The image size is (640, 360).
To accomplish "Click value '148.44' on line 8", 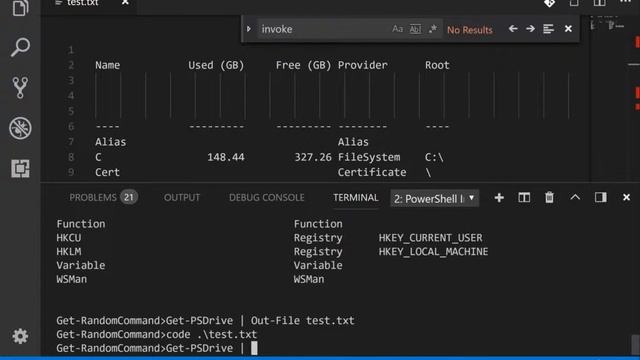I will (x=226, y=157).
